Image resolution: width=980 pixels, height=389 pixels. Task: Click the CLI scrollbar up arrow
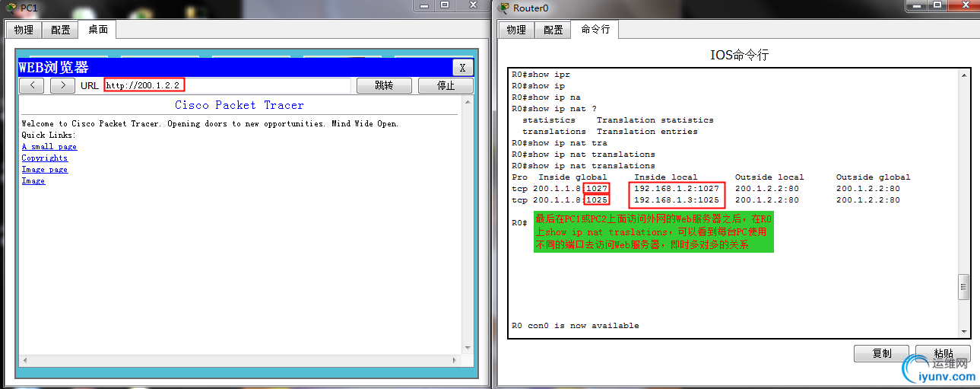[964, 75]
